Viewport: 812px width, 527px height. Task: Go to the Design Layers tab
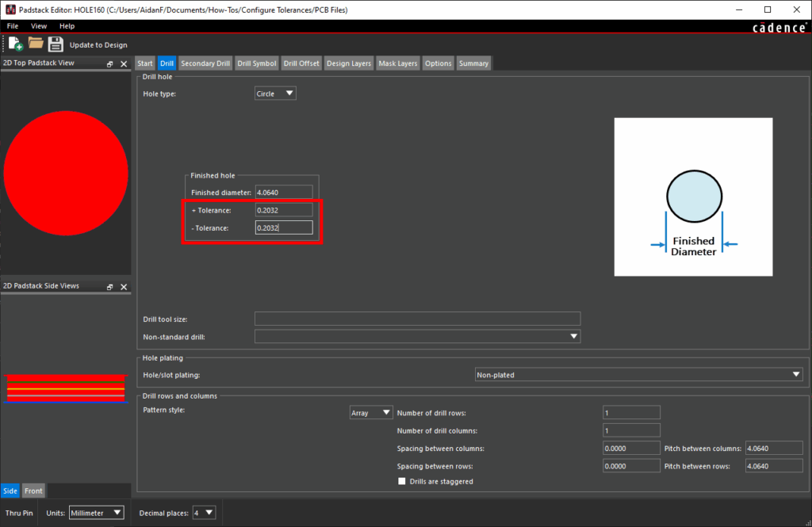(x=349, y=63)
